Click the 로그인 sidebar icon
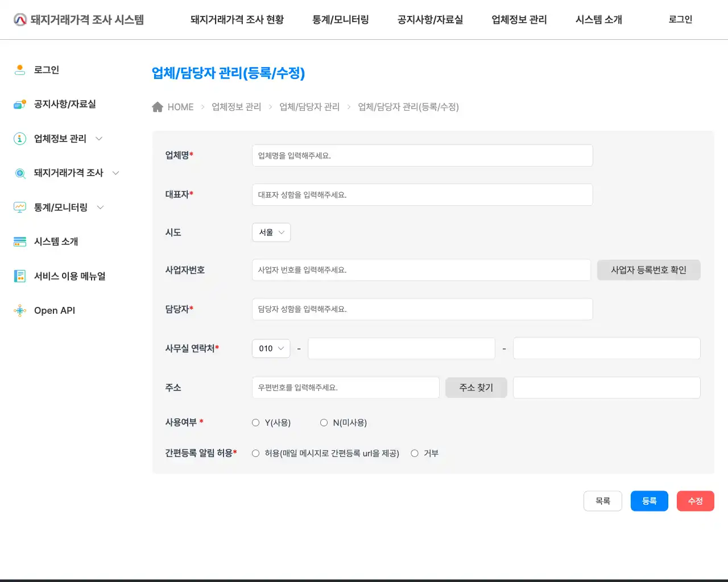Viewport: 728px width, 582px height. coord(20,69)
